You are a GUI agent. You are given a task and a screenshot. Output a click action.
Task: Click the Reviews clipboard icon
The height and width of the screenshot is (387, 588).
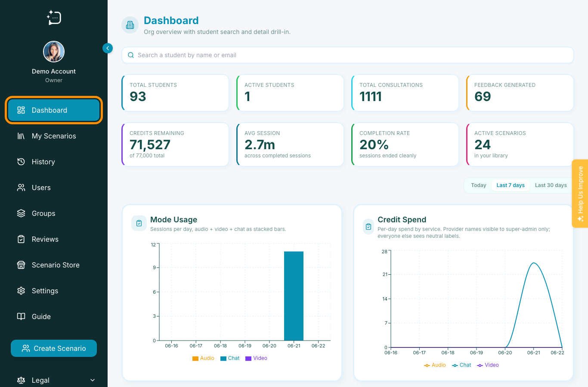21,239
